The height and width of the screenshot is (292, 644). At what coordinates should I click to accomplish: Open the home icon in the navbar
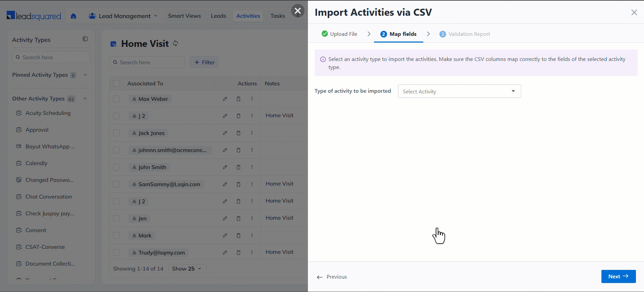coord(73,16)
